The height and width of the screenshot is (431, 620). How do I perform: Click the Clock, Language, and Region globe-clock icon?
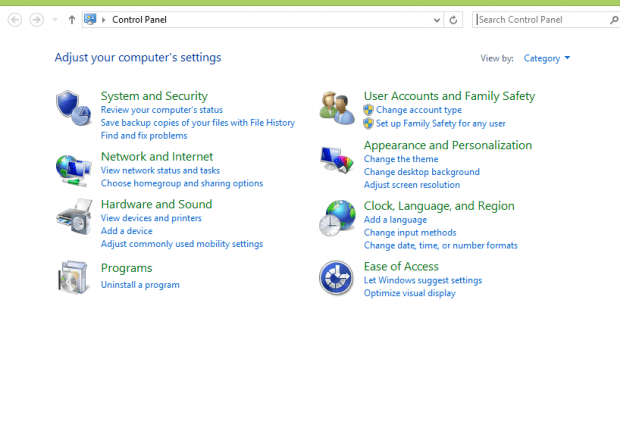coord(337,218)
